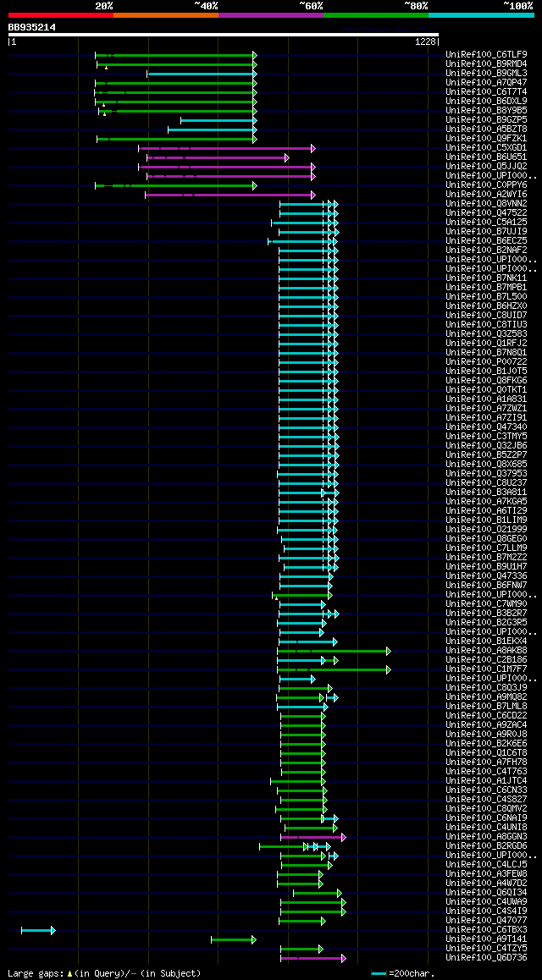
Task: Open hit UniRef100_A7QP47
Action: [486, 82]
